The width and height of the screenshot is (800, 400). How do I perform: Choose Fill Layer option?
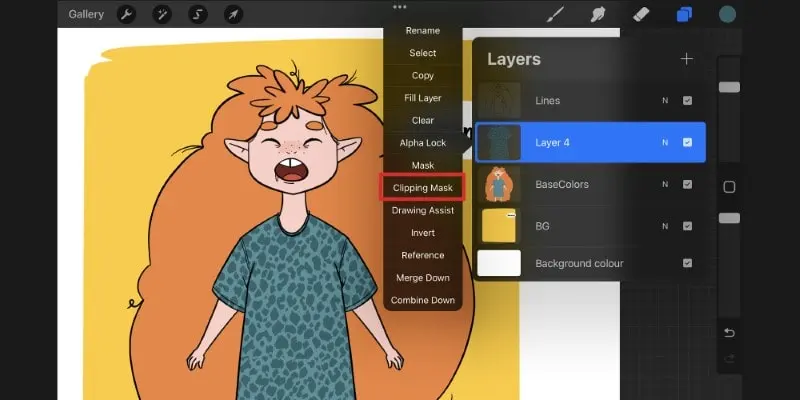[x=422, y=98]
